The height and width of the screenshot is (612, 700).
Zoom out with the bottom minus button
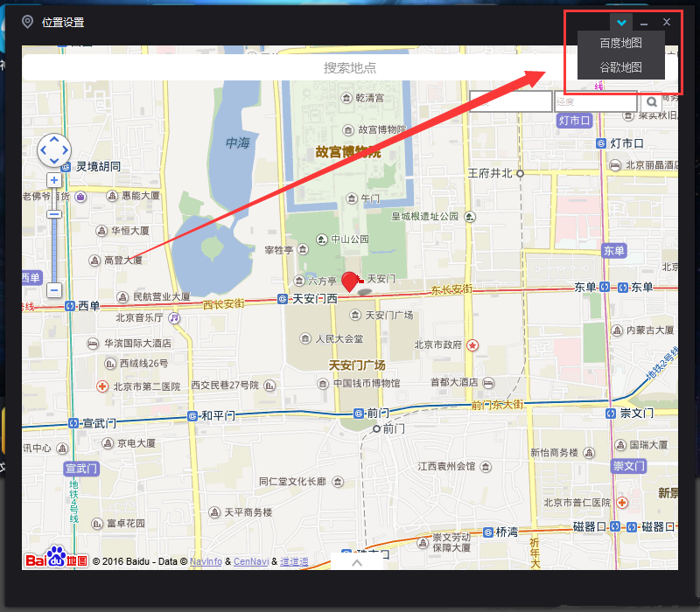(54, 290)
